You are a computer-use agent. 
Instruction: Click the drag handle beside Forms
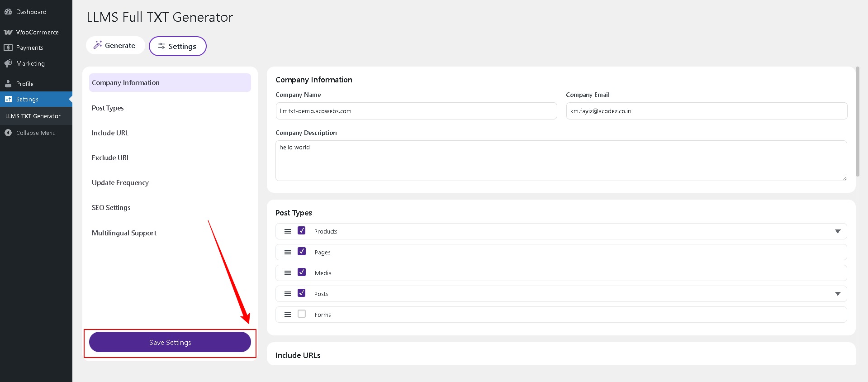287,315
